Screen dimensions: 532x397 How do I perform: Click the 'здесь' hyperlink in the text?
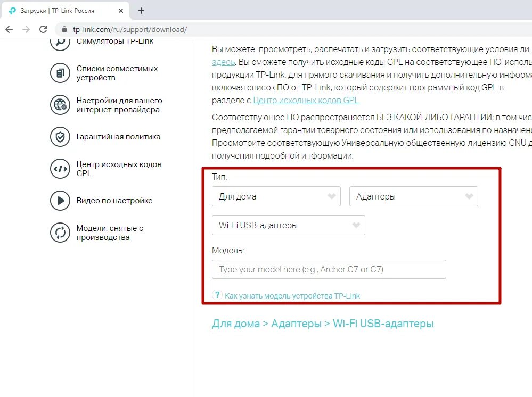[x=223, y=62]
